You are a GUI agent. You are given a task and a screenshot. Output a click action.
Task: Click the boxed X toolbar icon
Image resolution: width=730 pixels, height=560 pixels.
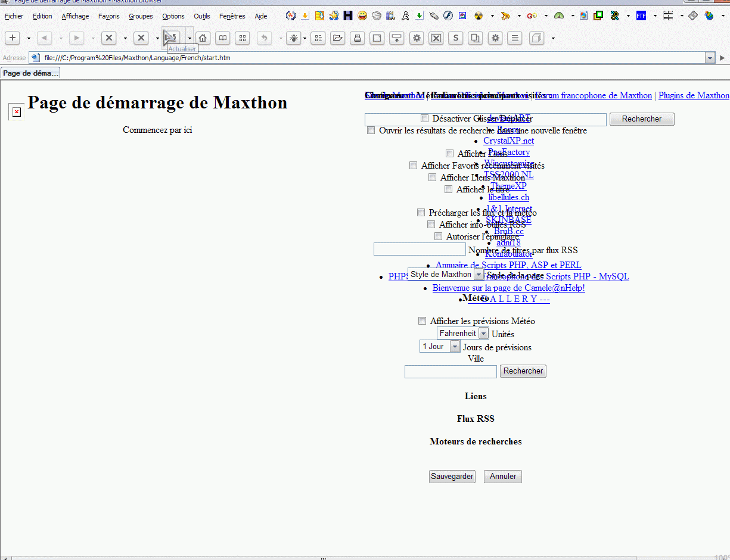(x=436, y=38)
